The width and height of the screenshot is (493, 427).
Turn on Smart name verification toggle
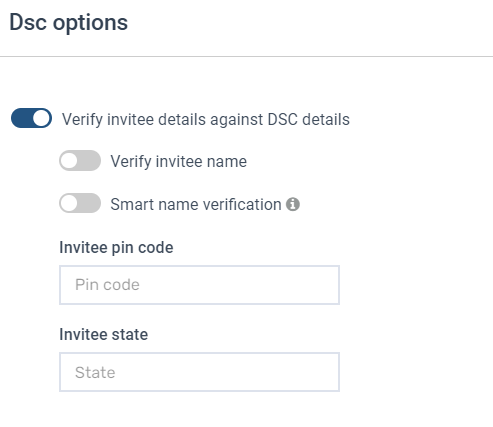tap(80, 203)
